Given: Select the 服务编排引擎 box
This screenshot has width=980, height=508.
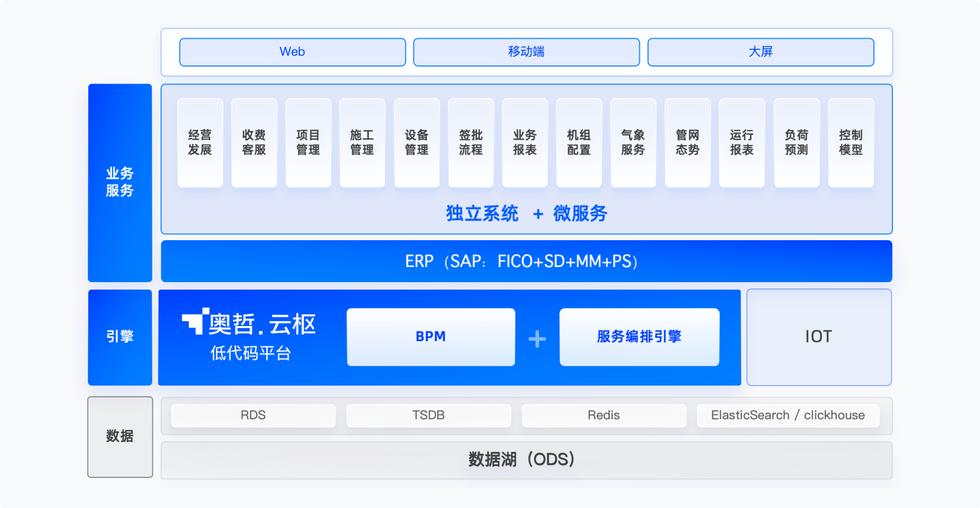Looking at the screenshot, I should pyautogui.click(x=640, y=337).
